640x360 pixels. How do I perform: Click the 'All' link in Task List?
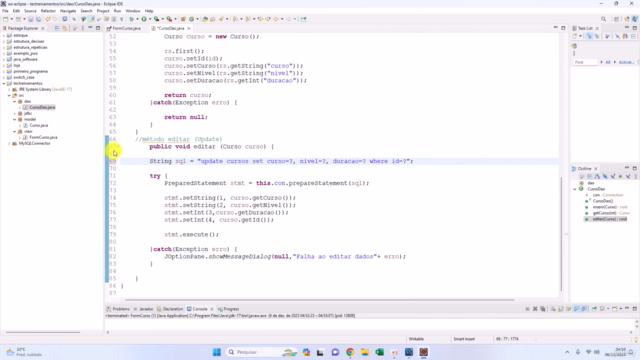point(608,62)
